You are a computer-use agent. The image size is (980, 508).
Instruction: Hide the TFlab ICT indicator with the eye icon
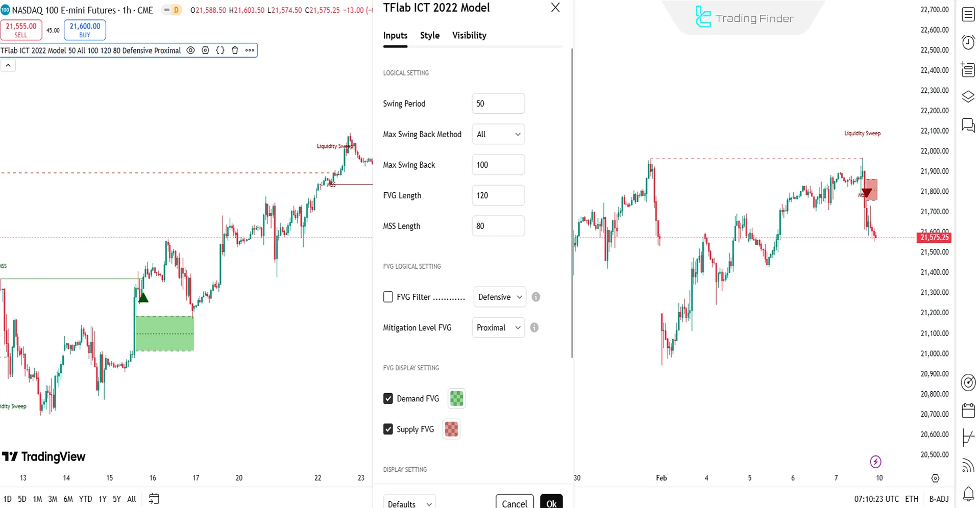click(190, 50)
